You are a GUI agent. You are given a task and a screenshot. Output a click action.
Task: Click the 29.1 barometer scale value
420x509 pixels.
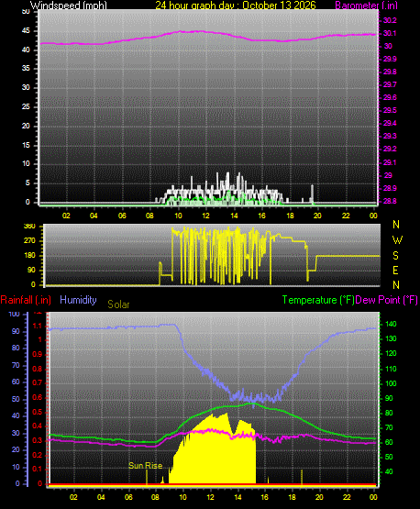390,162
